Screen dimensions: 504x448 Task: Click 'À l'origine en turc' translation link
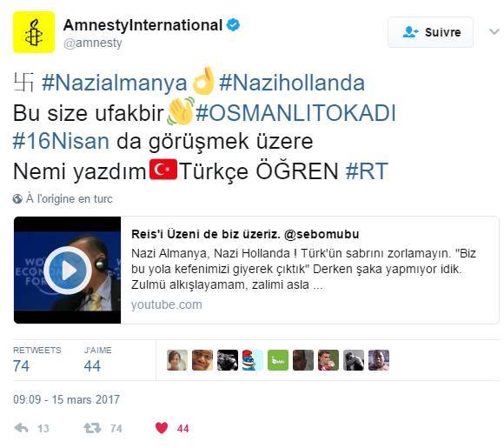70,199
